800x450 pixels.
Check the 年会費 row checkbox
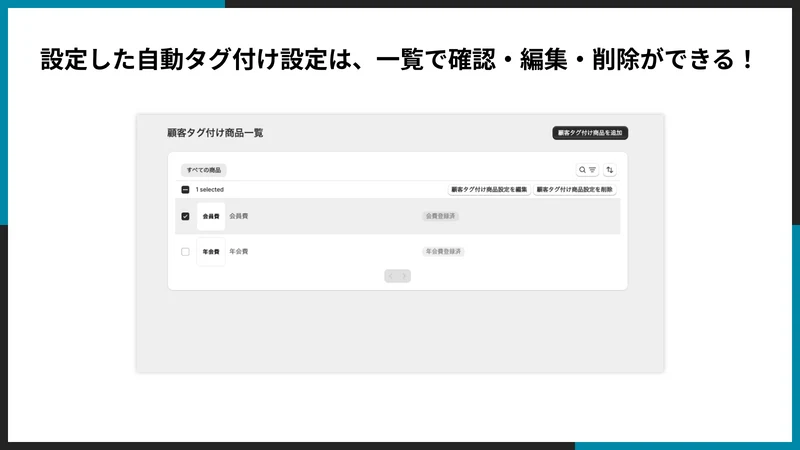[185, 252]
